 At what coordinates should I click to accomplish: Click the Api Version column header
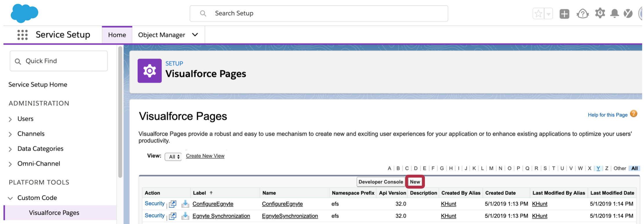point(392,193)
